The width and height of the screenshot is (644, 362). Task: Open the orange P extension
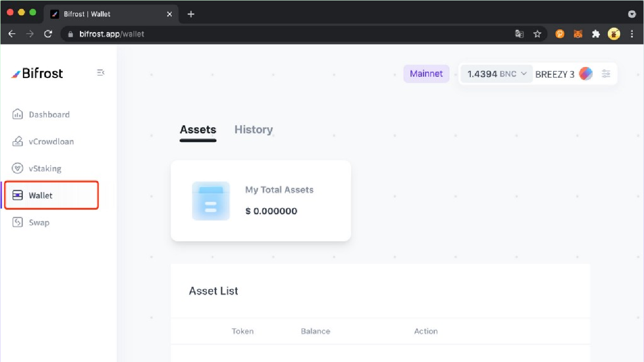tap(560, 34)
